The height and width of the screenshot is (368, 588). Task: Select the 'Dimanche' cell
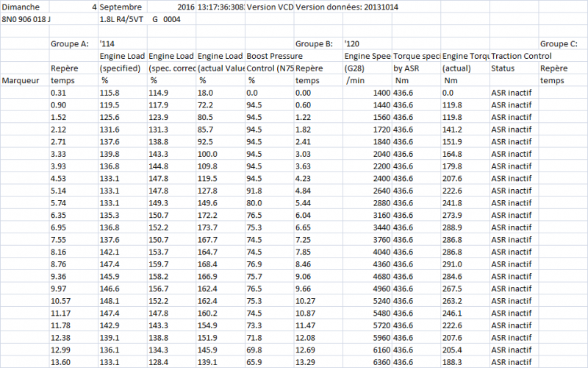point(22,7)
